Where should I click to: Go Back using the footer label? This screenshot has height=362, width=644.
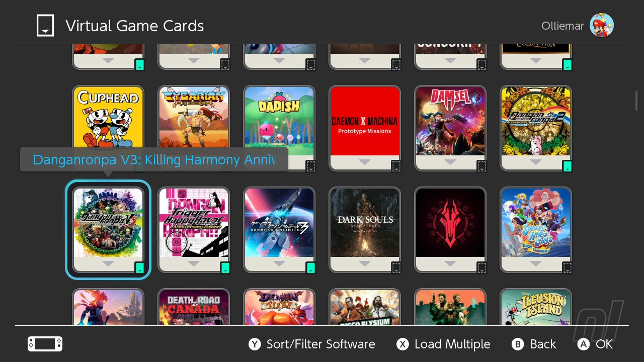point(543,344)
